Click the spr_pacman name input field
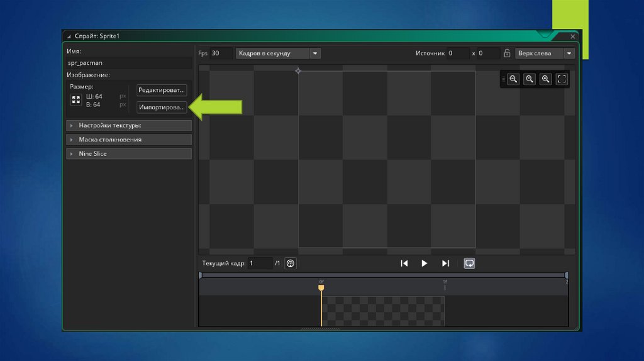This screenshot has width=644, height=361. click(x=129, y=64)
